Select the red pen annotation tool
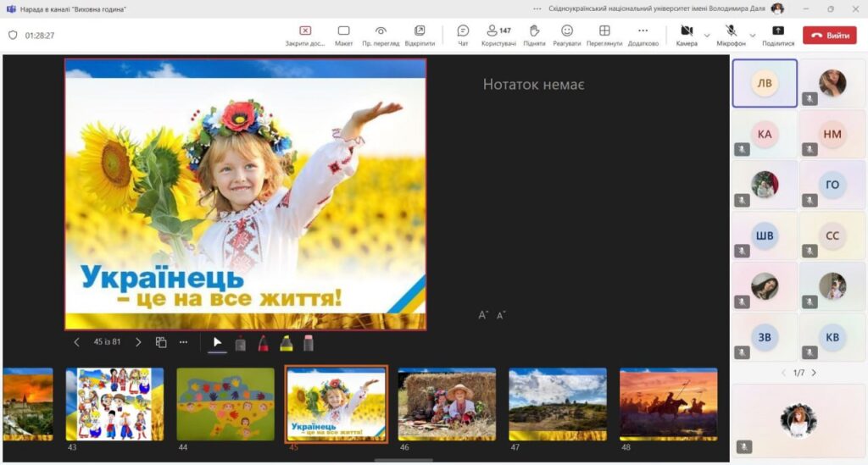Viewport: 868px width, 465px height. (x=263, y=343)
